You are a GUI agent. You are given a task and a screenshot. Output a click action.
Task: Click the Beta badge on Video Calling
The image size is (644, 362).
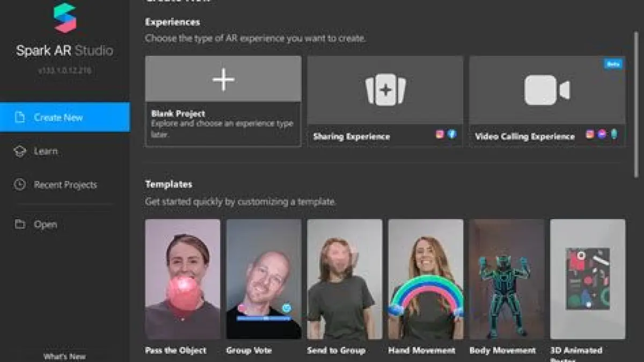click(x=613, y=64)
